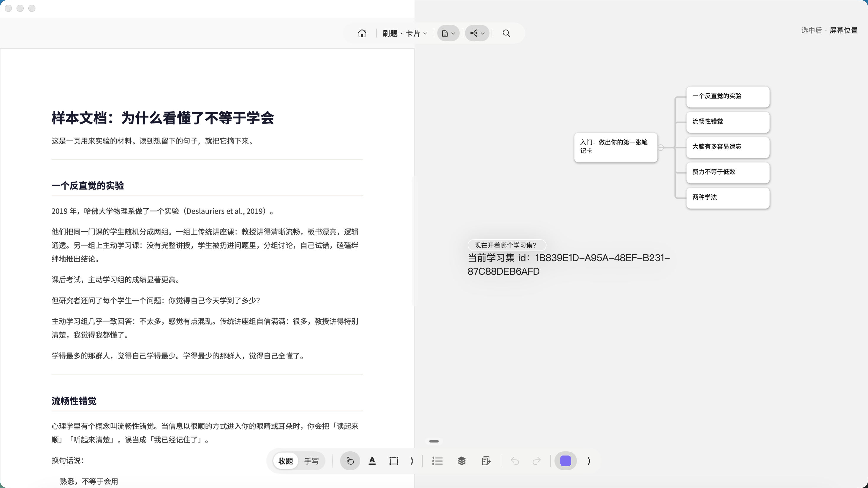Image resolution: width=868 pixels, height=488 pixels.
Task: Click the 屏幕位置 option at top right
Action: pyautogui.click(x=843, y=30)
